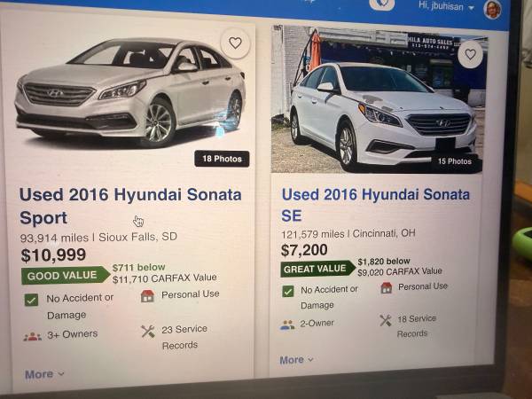Click the green No Accident checkmark on Sonata SE
Image resolution: width=532 pixels, height=399 pixels.
[287, 292]
